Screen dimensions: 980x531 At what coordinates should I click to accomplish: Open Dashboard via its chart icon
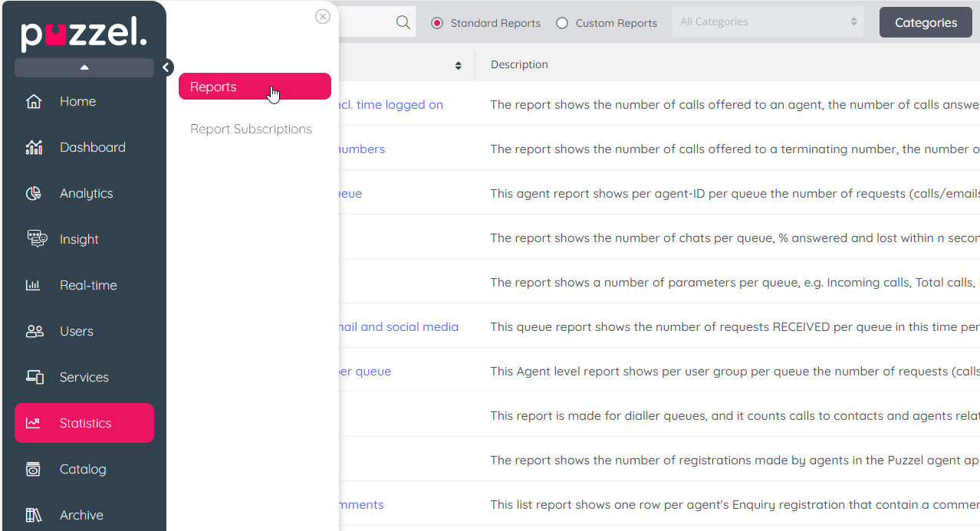pos(34,147)
